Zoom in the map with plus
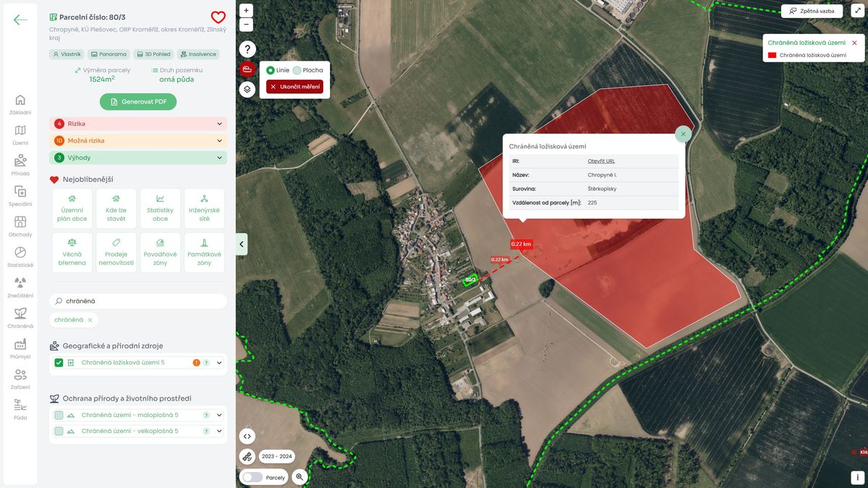This screenshot has width=868, height=488. pyautogui.click(x=247, y=11)
